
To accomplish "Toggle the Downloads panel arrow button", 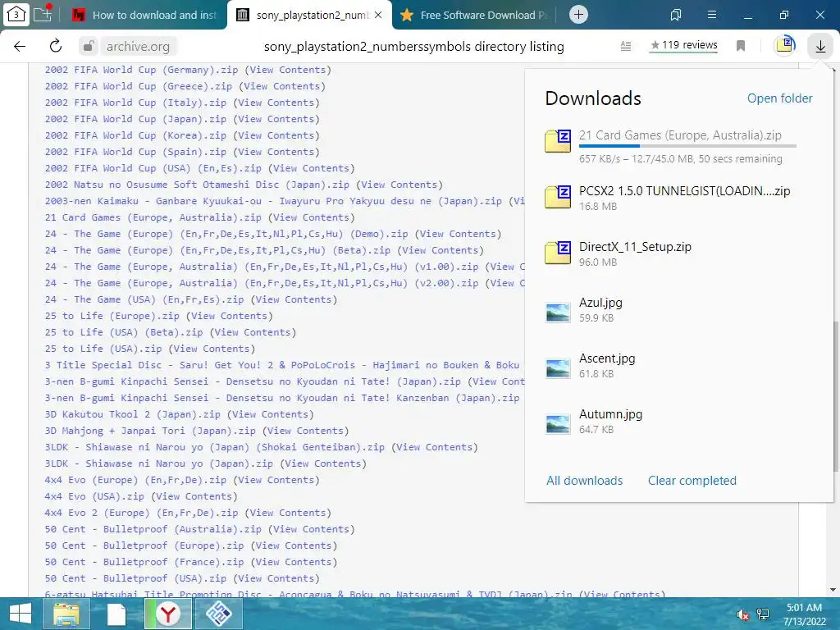I will click(820, 46).
